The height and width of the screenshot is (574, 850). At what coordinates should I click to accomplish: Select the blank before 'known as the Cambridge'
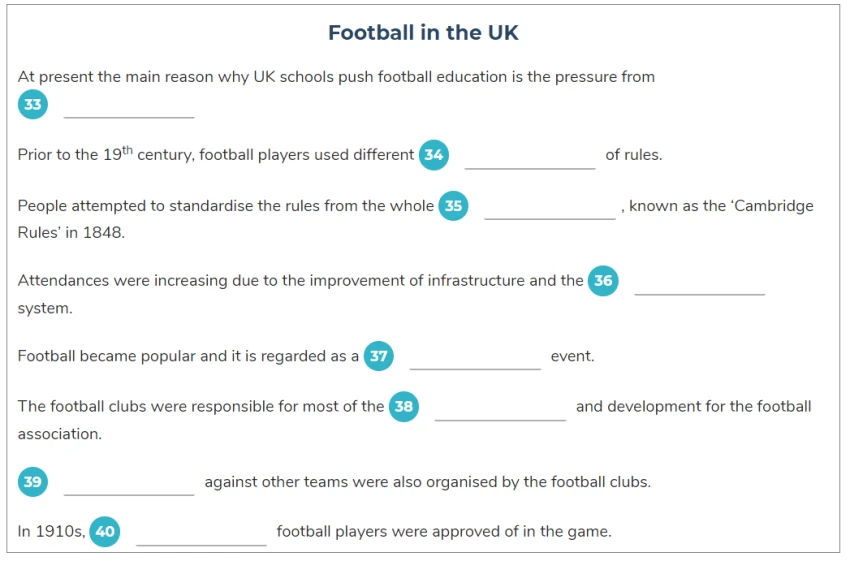click(x=550, y=208)
